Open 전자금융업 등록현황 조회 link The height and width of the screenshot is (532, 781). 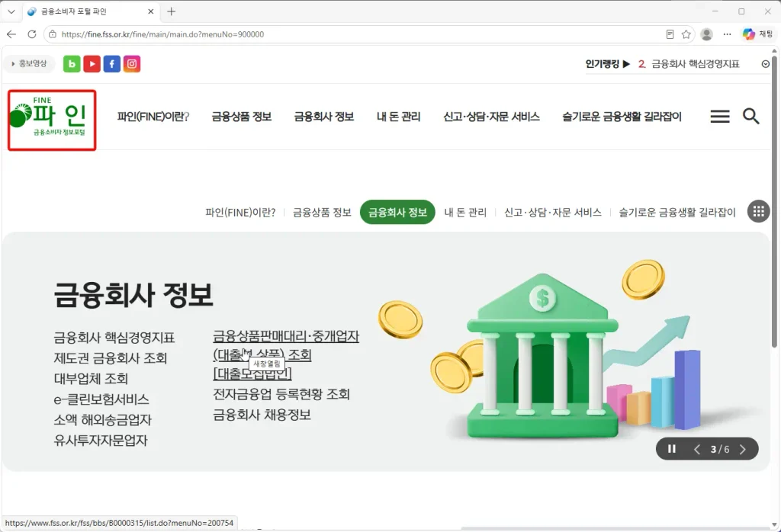[281, 394]
